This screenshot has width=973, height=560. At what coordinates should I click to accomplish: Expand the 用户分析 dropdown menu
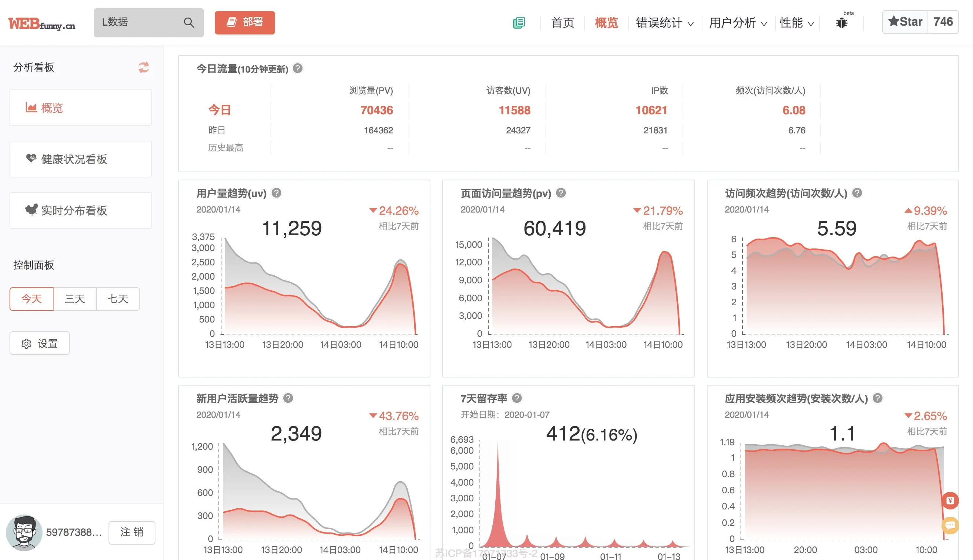click(x=738, y=23)
